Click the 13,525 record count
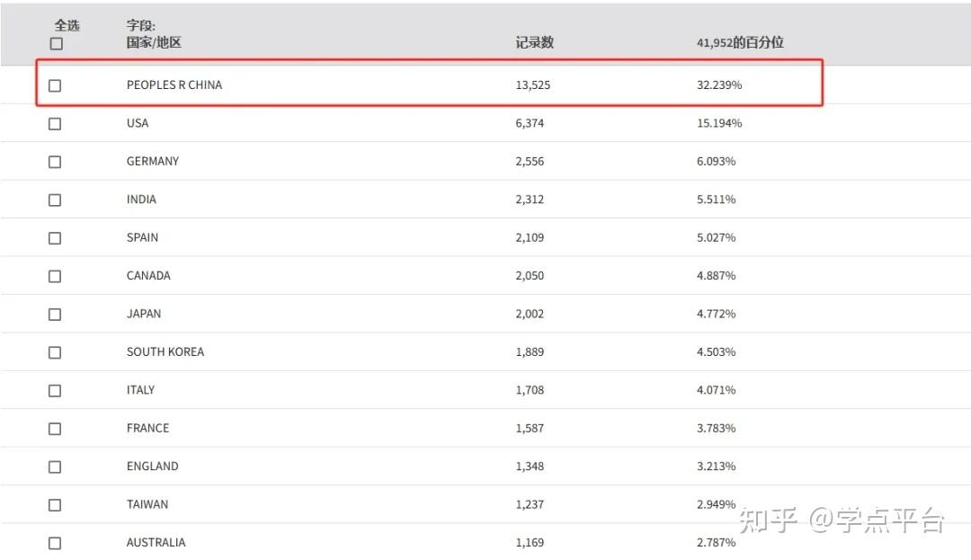This screenshot has height=560, width=971. coord(532,84)
